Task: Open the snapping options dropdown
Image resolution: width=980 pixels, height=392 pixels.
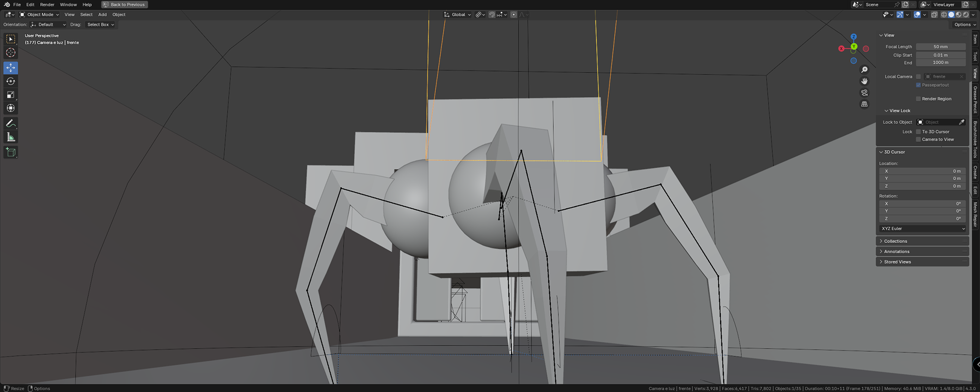Action: point(502,15)
